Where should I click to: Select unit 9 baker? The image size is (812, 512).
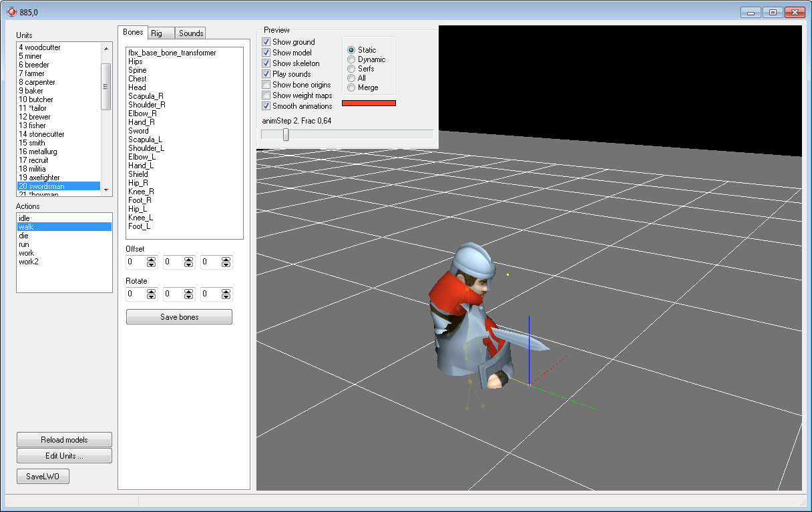[59, 91]
